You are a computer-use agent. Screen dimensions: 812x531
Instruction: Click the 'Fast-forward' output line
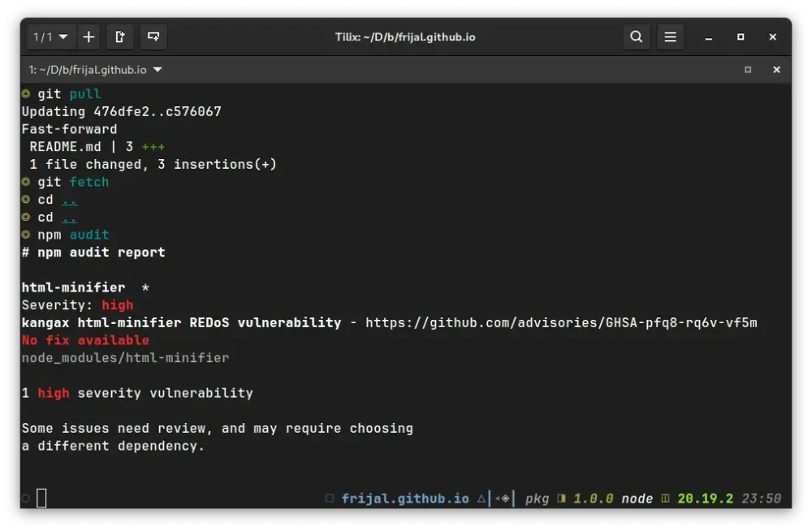pos(69,129)
